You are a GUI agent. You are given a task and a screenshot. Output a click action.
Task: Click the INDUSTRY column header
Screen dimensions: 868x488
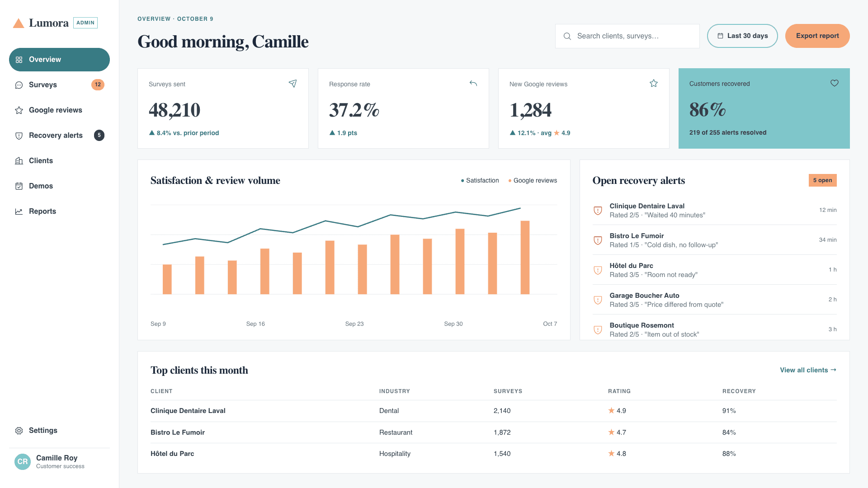(x=395, y=391)
